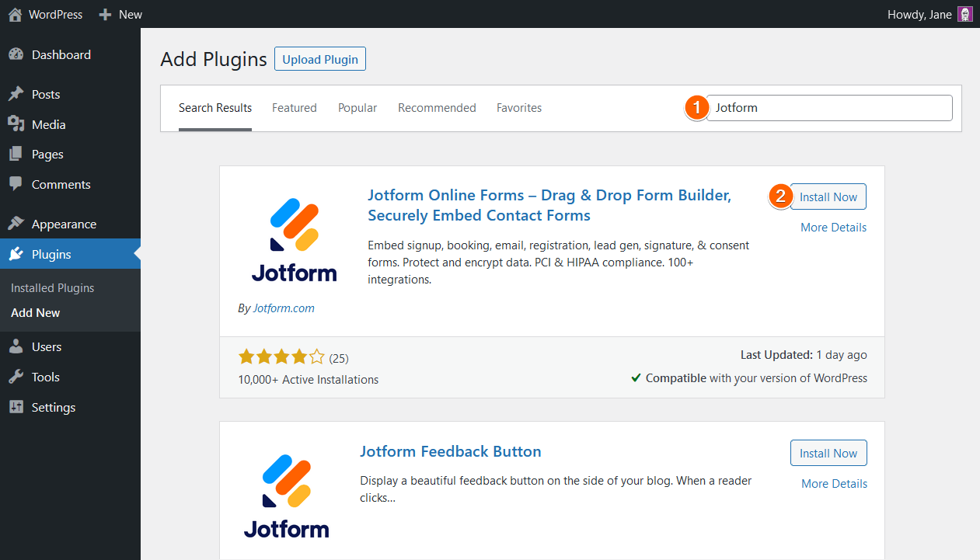Click the WordPress home icon in admin bar
This screenshot has height=560, width=980.
pos(15,14)
